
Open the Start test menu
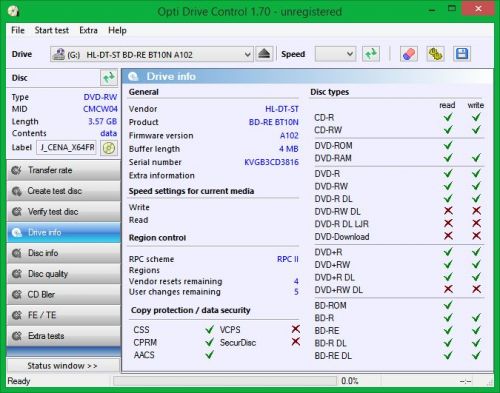(52, 30)
